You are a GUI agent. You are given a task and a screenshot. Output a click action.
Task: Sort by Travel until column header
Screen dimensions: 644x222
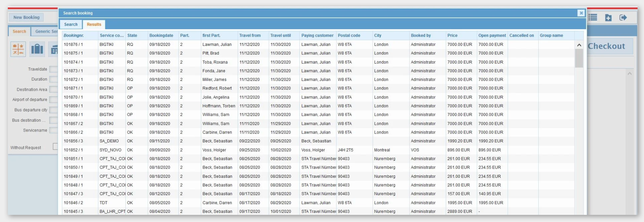(284, 35)
